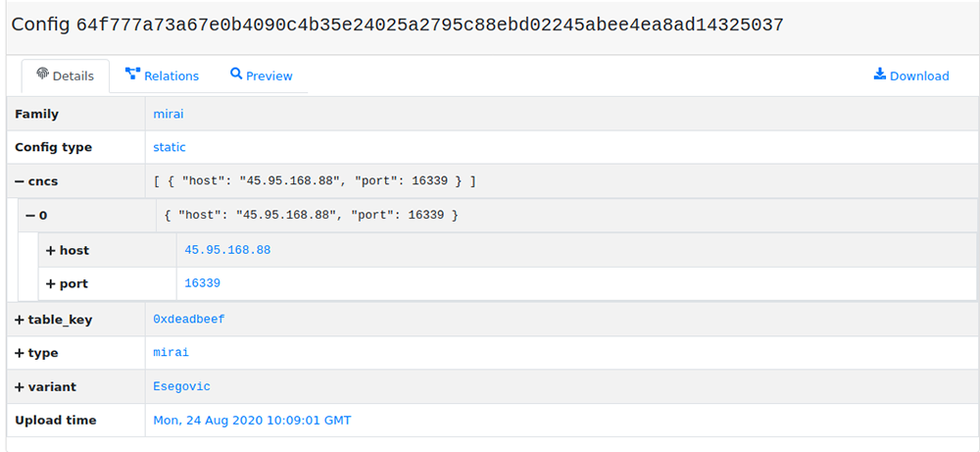Click the static config type link
The height and width of the screenshot is (452, 980).
[170, 147]
